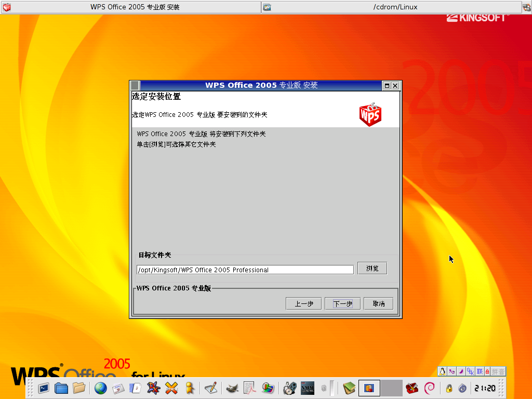
Task: Open the music sheet document icon
Action: [x=136, y=388]
